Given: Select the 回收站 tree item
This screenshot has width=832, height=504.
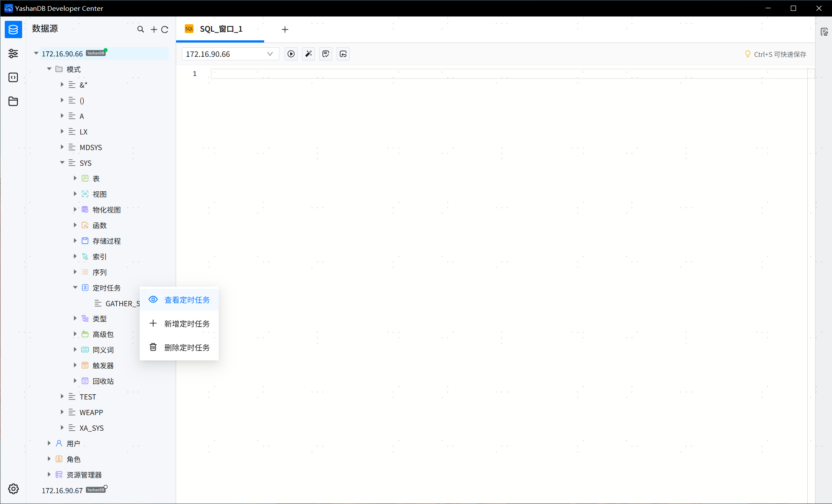Looking at the screenshot, I should pyautogui.click(x=103, y=381).
